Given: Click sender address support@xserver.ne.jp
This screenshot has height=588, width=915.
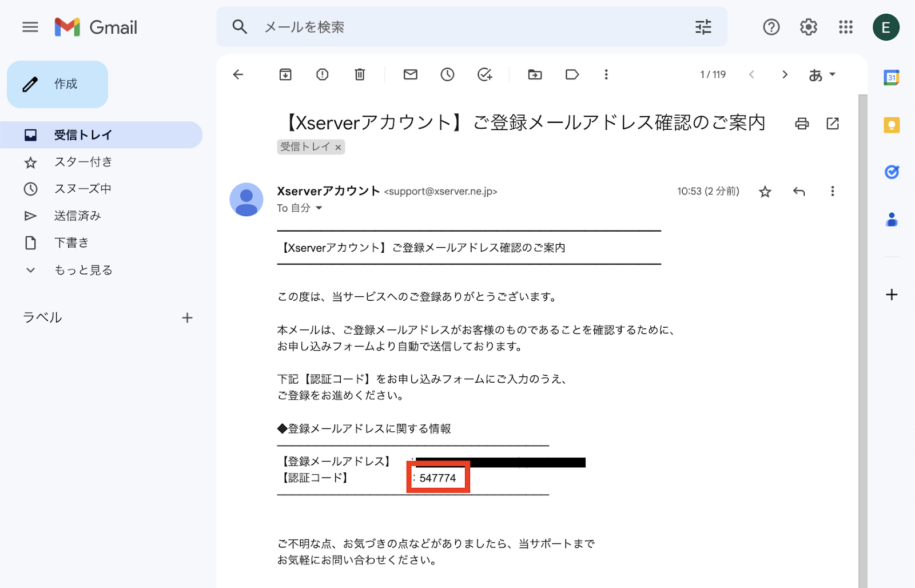Looking at the screenshot, I should tap(441, 192).
